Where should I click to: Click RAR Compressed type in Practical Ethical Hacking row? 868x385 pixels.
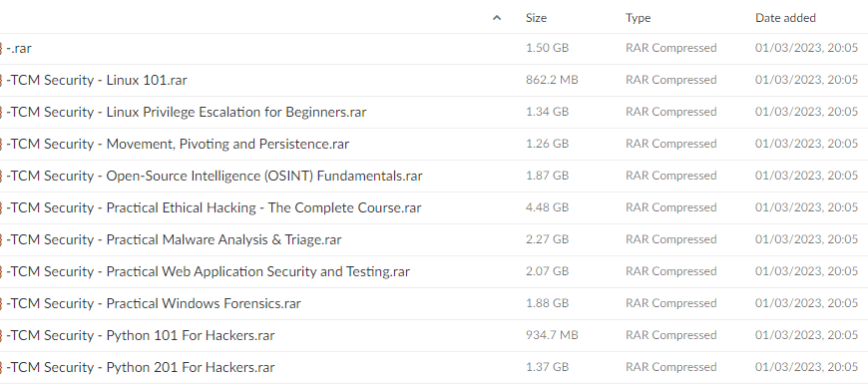click(670, 208)
